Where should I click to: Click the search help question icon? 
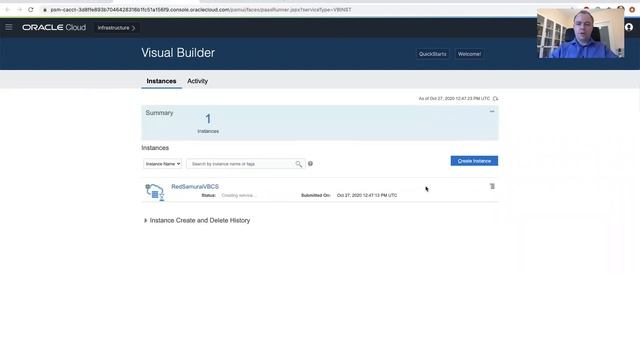click(x=310, y=164)
